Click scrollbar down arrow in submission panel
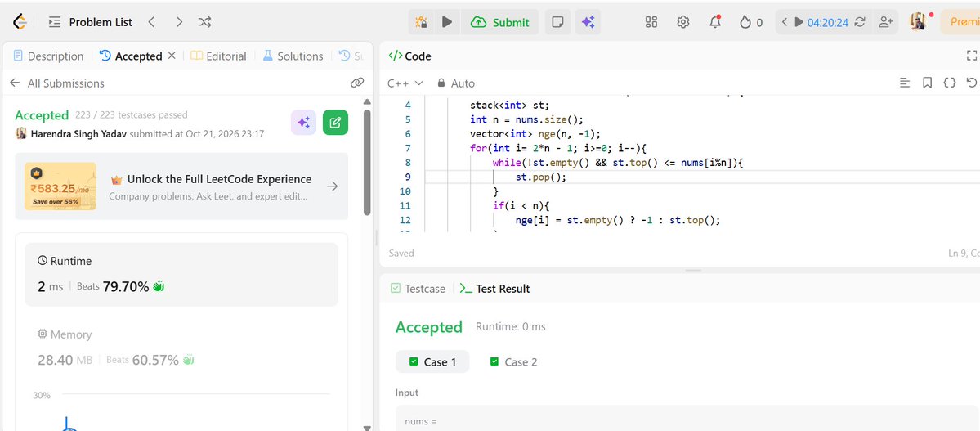The width and height of the screenshot is (980, 431). point(367,427)
